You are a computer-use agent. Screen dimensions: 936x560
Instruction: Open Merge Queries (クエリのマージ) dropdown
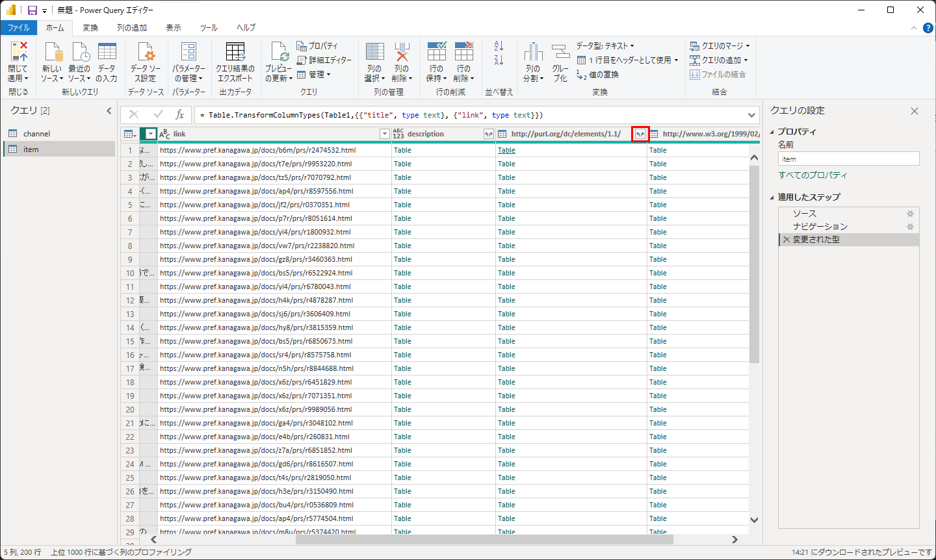tap(720, 46)
